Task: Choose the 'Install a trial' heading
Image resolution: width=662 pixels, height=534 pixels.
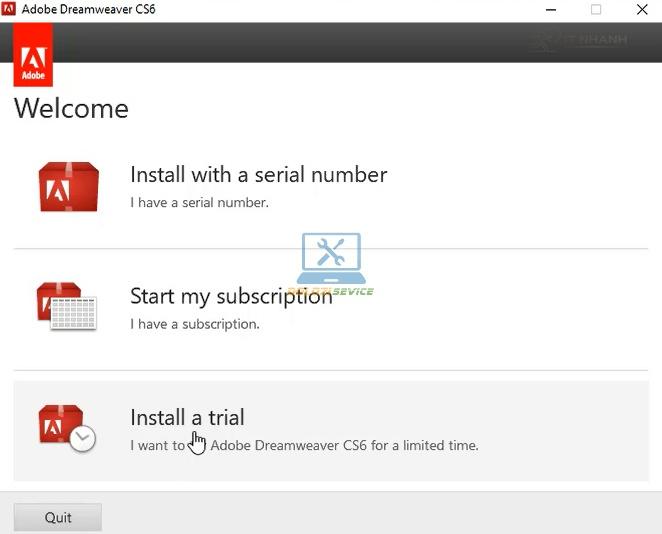Action: pyautogui.click(x=187, y=418)
